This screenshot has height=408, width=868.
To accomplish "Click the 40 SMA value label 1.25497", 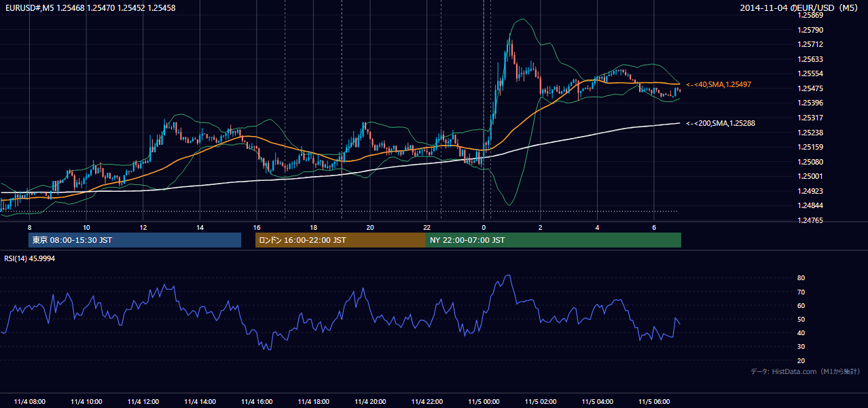I will point(719,84).
